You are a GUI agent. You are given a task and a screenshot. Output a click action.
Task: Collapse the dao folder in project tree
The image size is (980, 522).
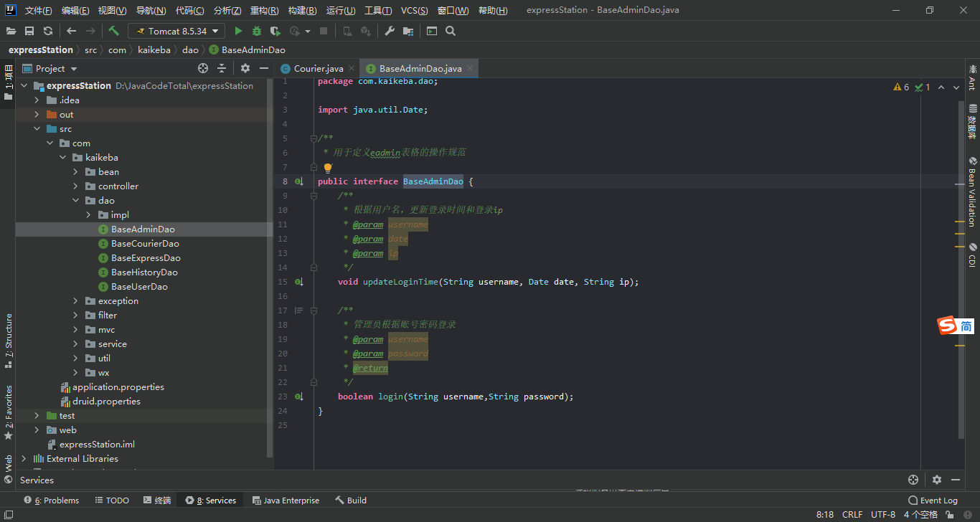click(75, 201)
